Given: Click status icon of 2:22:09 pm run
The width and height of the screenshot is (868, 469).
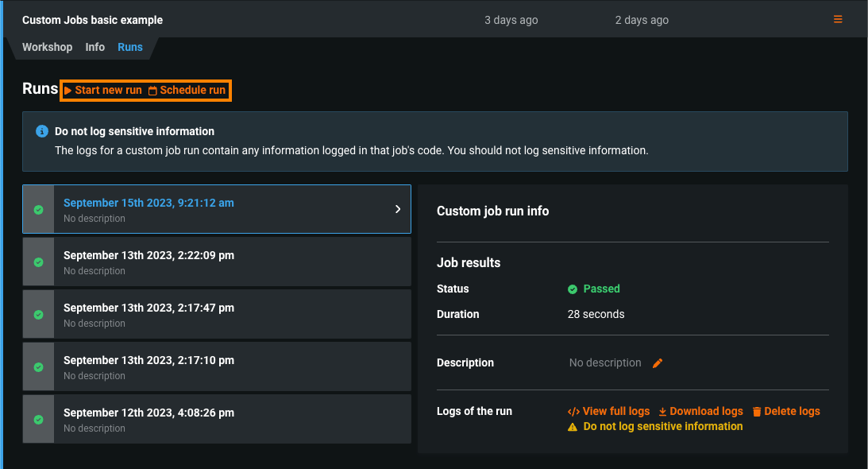Looking at the screenshot, I should [x=38, y=262].
